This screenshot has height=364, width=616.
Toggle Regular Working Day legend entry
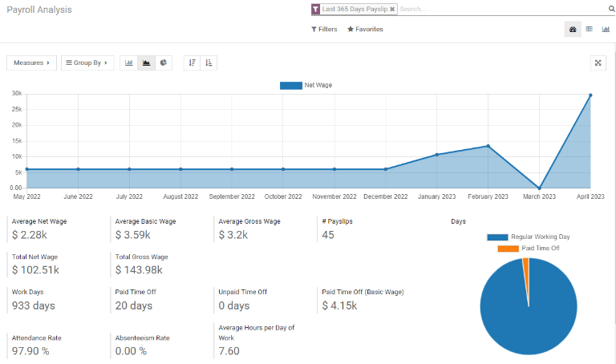[523, 237]
